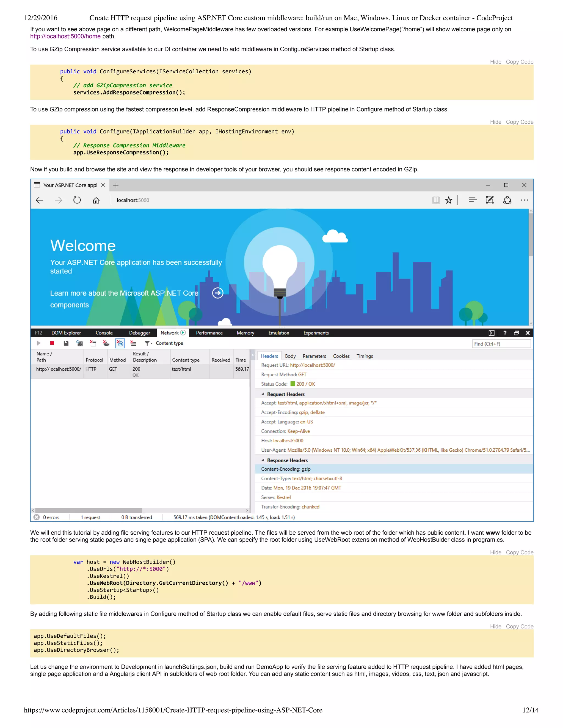
Task: Click the 0 errors status indicator
Action: [47, 517]
